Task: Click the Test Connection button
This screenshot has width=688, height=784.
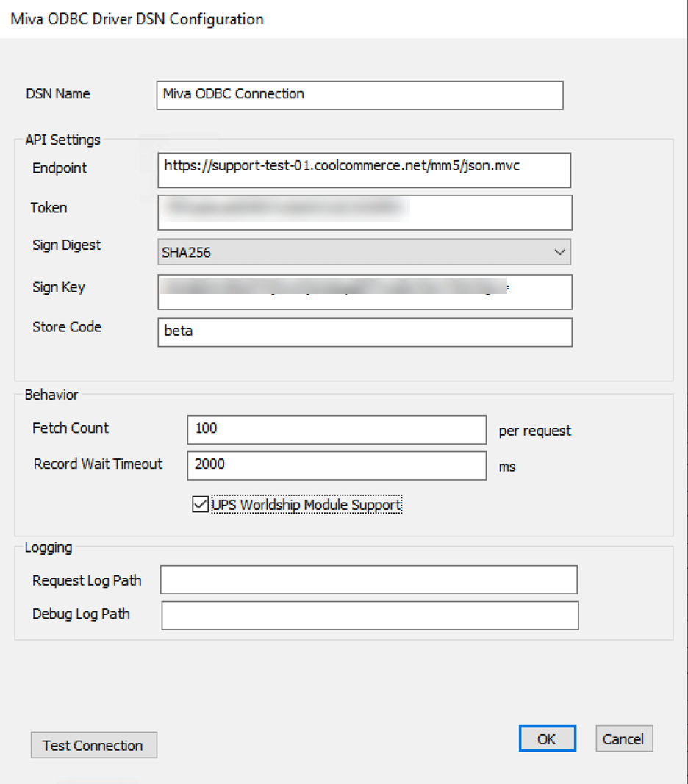Action: 94,745
